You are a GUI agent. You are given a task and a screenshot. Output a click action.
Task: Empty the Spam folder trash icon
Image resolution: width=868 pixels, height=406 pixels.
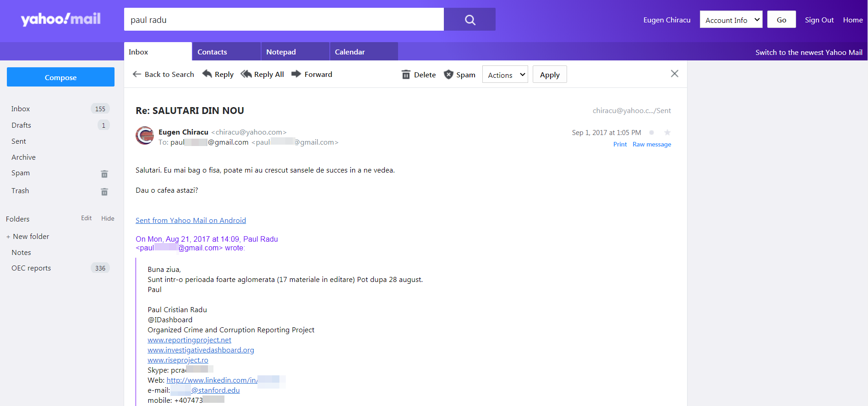click(x=104, y=174)
